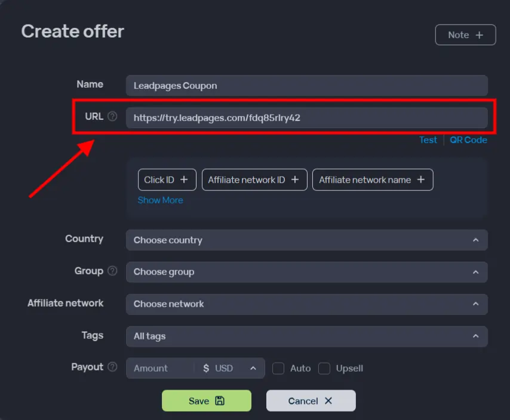The height and width of the screenshot is (420, 510).
Task: Enable the Auto payout checkbox
Action: 278,368
